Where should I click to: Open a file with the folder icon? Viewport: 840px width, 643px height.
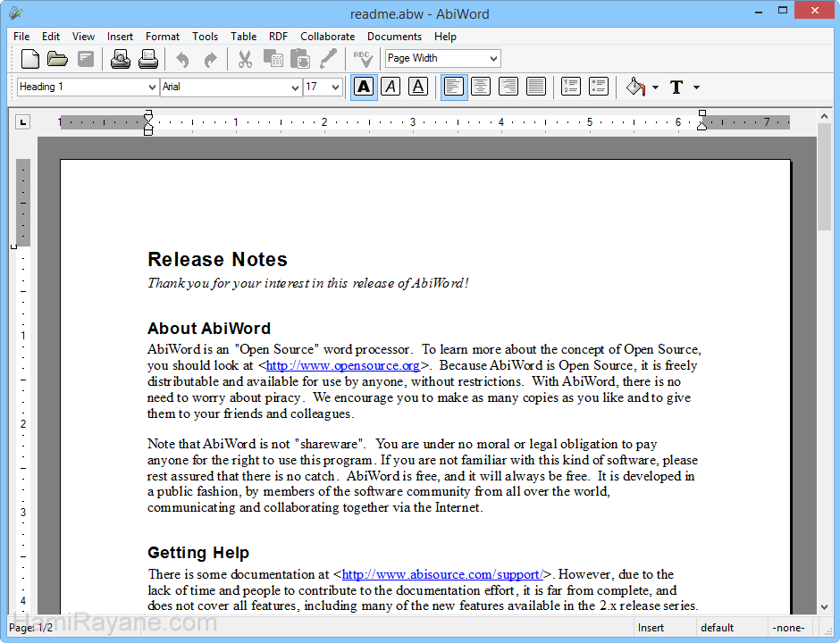pos(57,58)
